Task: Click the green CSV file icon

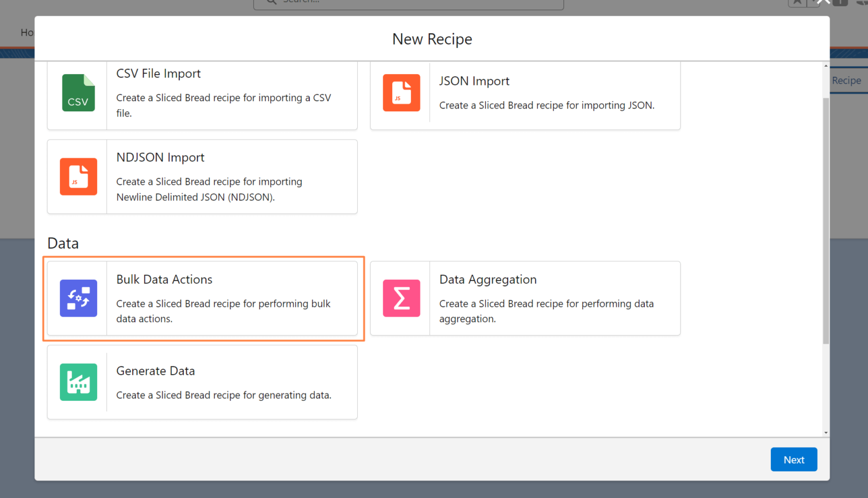Action: click(x=78, y=93)
